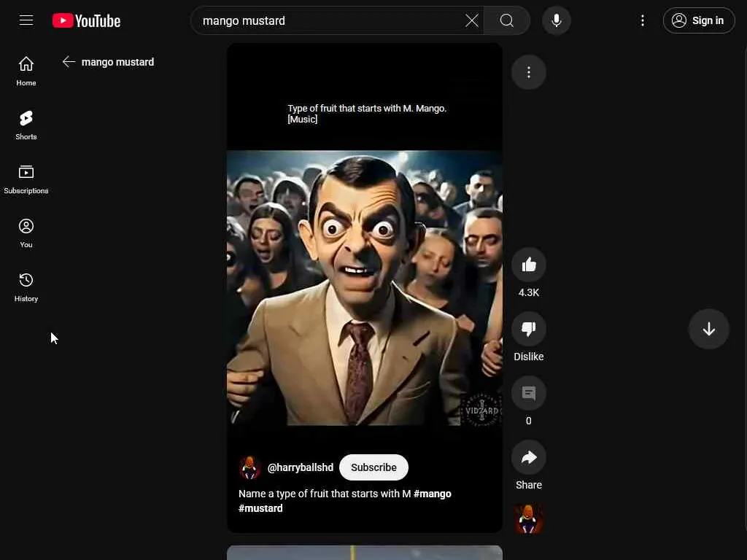Open comments for this Short
Viewport: 747px width, 560px height.
pyautogui.click(x=529, y=393)
